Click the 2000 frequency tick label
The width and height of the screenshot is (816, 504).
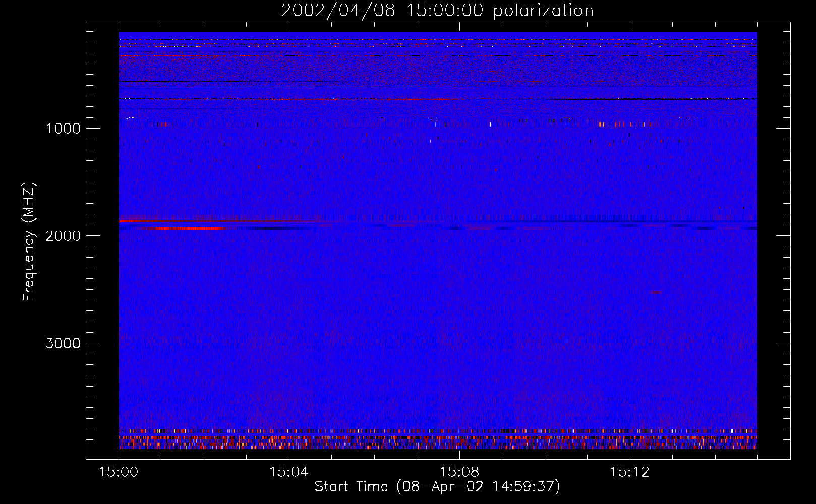[x=63, y=236]
